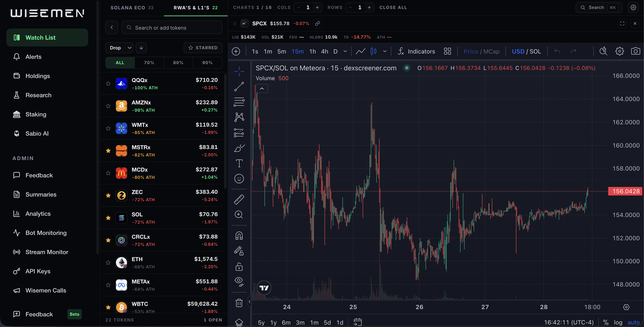The height and width of the screenshot is (327, 644).
Task: Expand chart style options chevron
Action: pos(385,52)
